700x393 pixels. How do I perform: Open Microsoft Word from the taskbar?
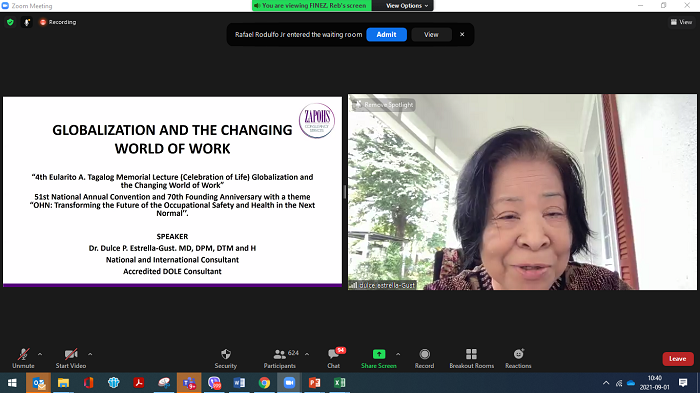click(x=239, y=383)
